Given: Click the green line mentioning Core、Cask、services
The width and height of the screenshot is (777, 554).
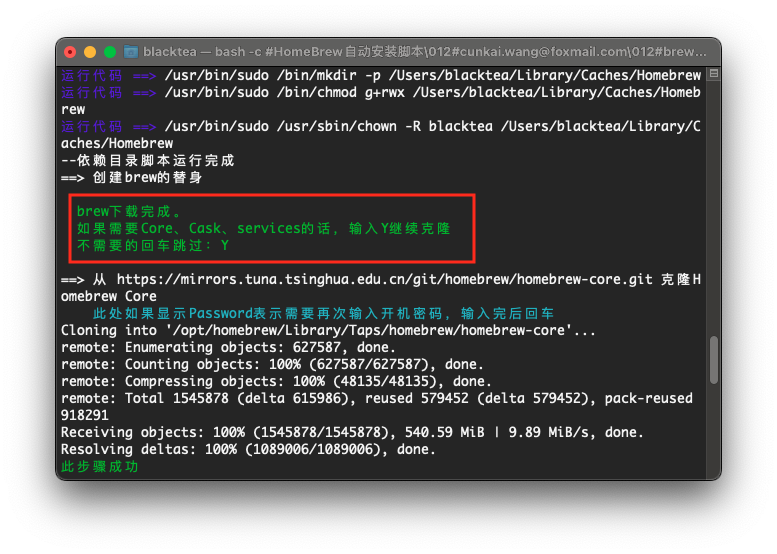Looking at the screenshot, I should pyautogui.click(x=264, y=228).
